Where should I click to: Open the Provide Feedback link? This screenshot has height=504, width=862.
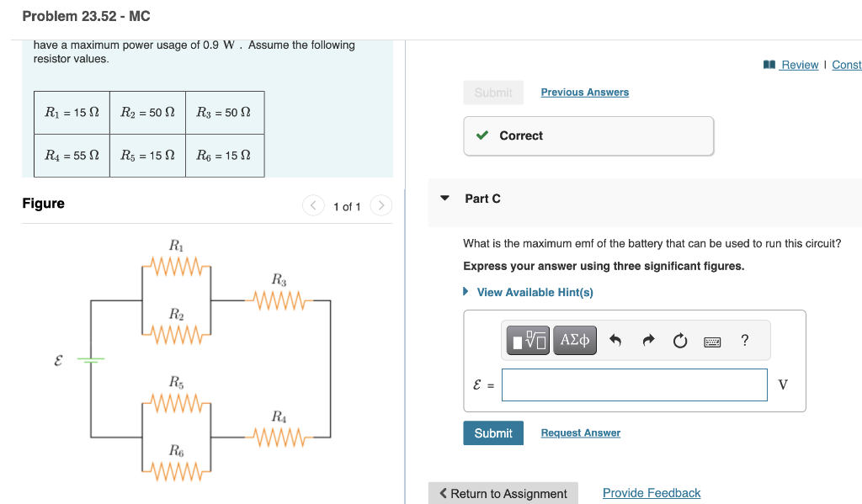pos(651,492)
